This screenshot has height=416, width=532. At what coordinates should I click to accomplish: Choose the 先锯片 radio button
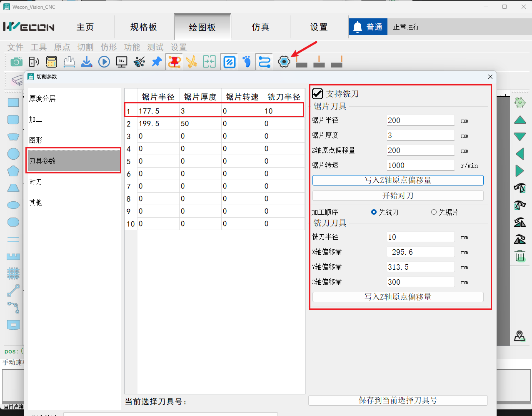click(x=434, y=212)
